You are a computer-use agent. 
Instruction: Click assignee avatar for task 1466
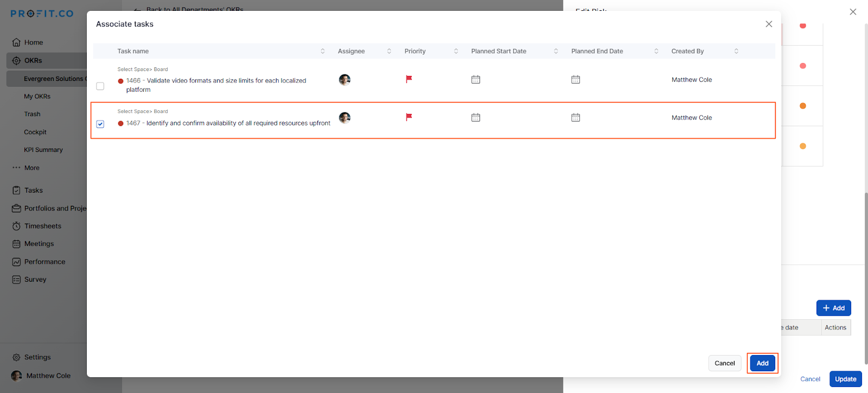click(x=344, y=80)
